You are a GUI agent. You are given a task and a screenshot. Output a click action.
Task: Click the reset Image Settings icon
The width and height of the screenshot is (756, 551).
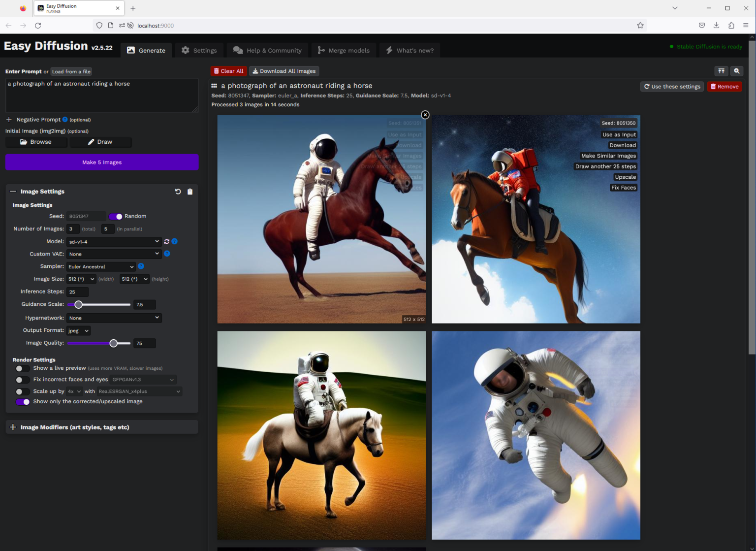178,192
